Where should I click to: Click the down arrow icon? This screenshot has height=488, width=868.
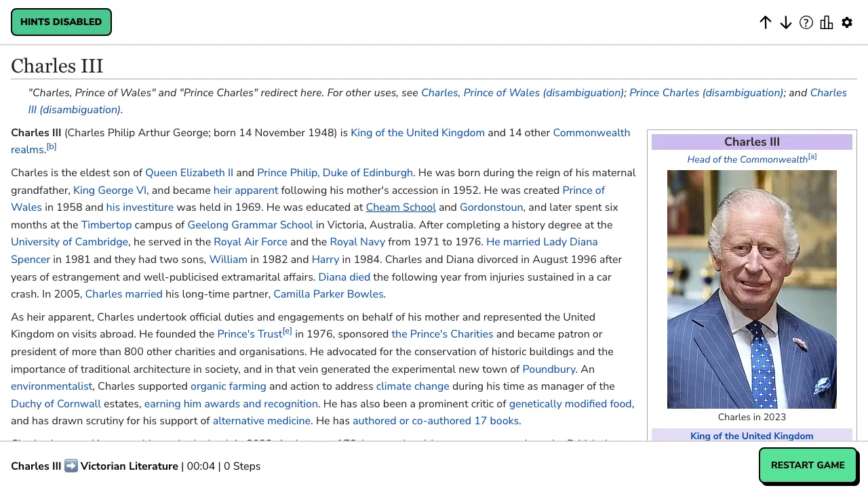tap(786, 22)
